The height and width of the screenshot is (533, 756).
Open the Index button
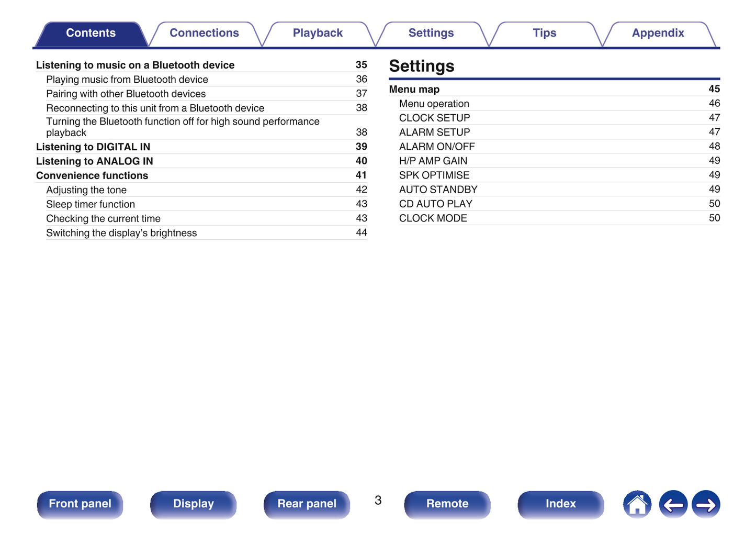[x=560, y=504]
